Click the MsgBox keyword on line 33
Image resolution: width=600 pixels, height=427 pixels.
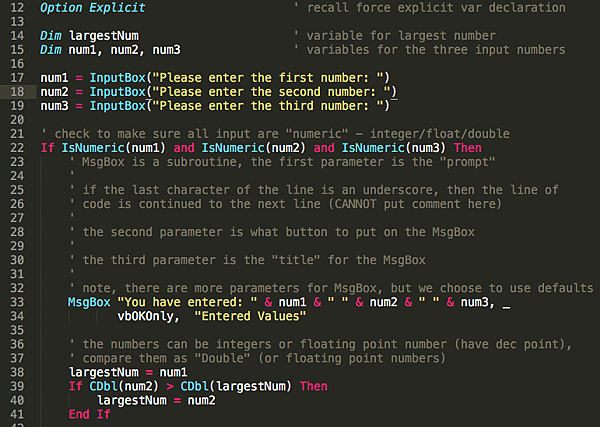[89, 302]
